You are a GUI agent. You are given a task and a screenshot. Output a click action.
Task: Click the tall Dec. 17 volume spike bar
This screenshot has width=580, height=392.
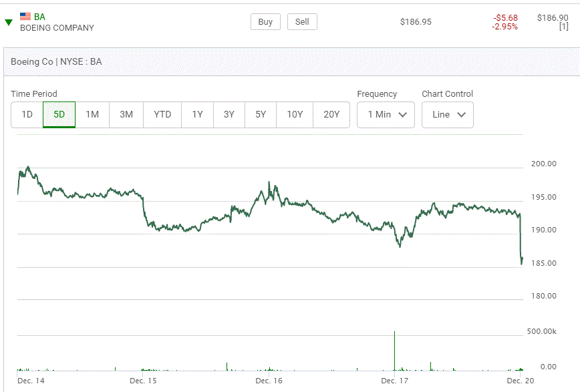point(394,351)
